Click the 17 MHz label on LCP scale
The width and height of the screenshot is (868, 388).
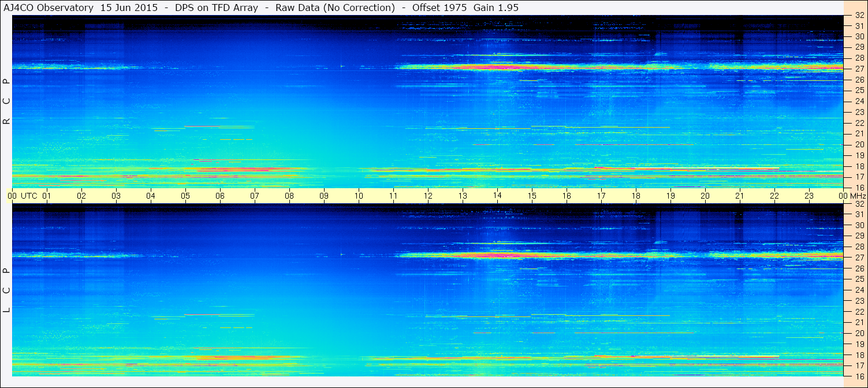click(859, 365)
